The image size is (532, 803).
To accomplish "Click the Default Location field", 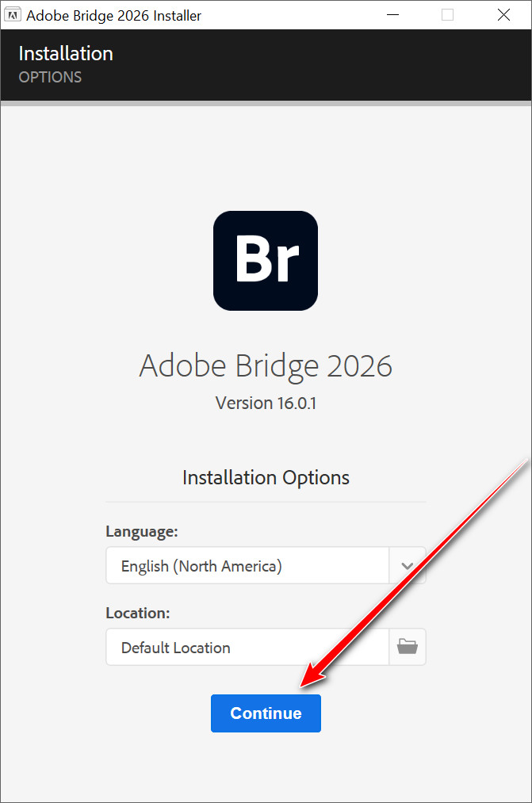I will point(247,647).
